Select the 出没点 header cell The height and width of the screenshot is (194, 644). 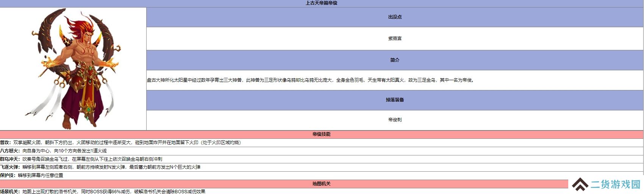pyautogui.click(x=395, y=17)
